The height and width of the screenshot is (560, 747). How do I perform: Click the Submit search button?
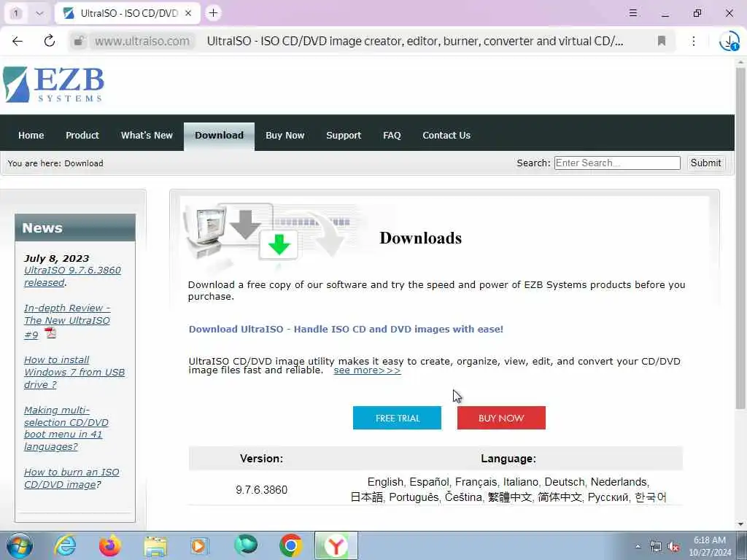click(705, 163)
